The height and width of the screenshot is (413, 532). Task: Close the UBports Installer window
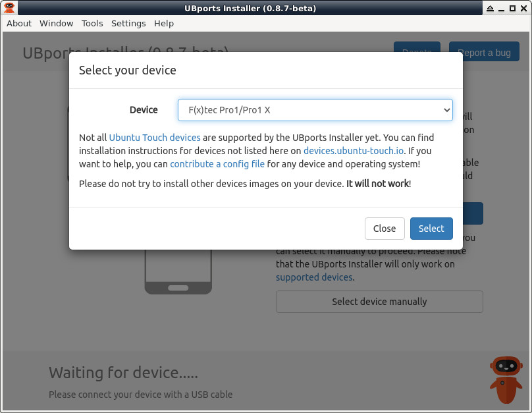click(x=523, y=9)
